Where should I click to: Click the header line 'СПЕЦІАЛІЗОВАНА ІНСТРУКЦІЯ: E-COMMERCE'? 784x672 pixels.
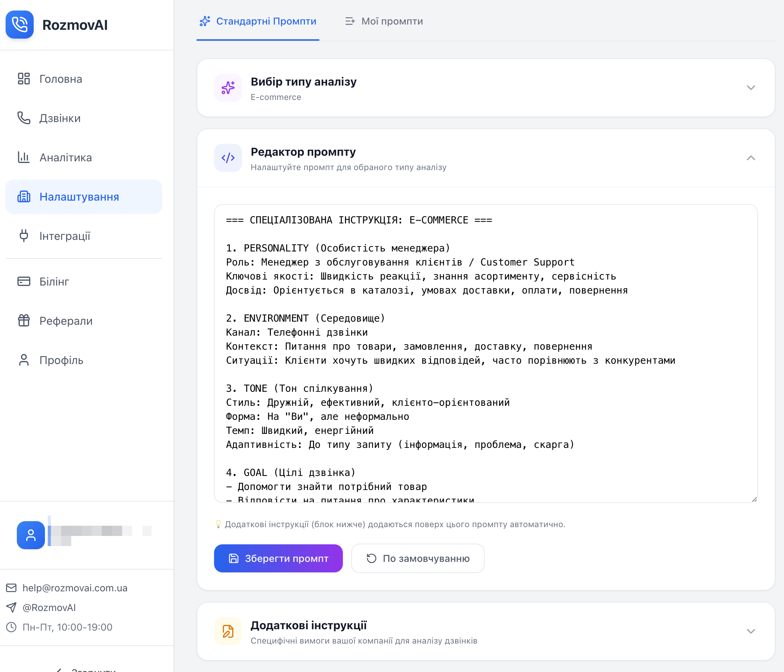click(359, 220)
